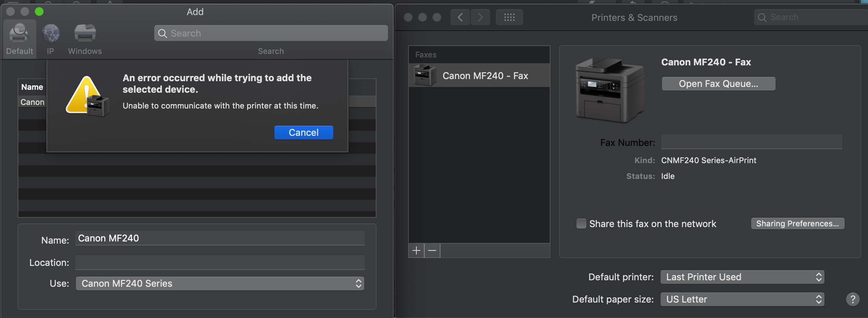Screen dimensions: 868x318
Task: Click the help question mark button
Action: [853, 299]
